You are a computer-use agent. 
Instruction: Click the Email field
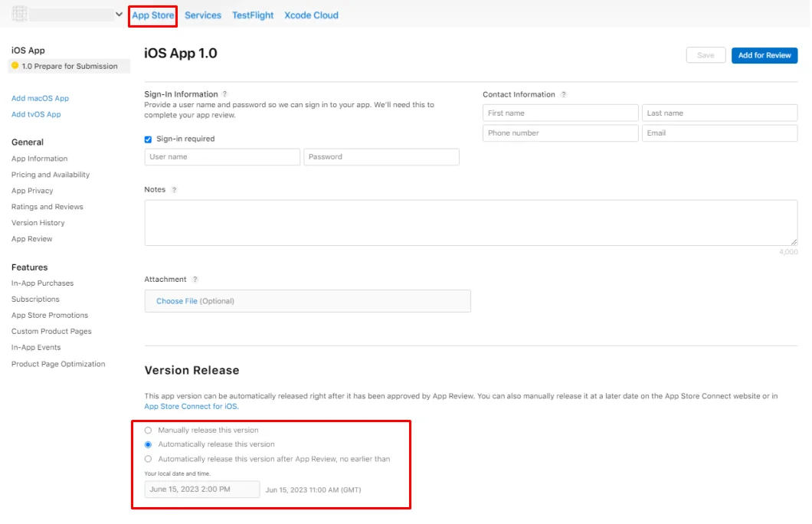click(x=719, y=133)
